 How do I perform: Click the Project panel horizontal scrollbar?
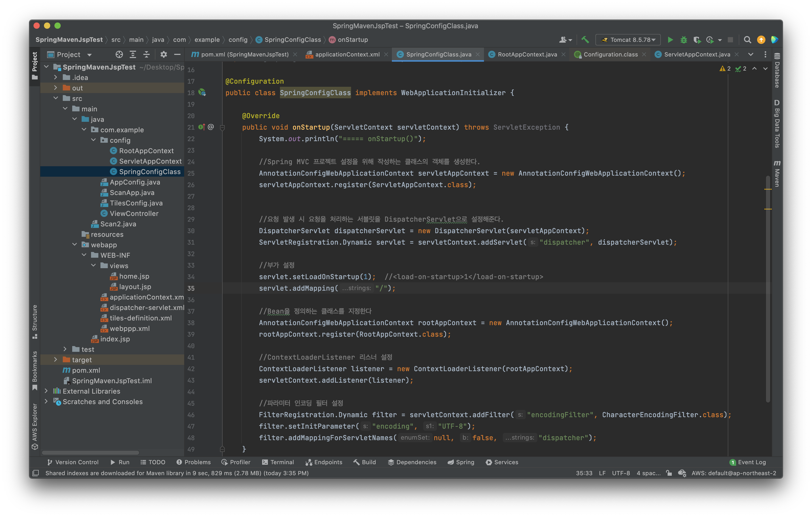point(90,453)
